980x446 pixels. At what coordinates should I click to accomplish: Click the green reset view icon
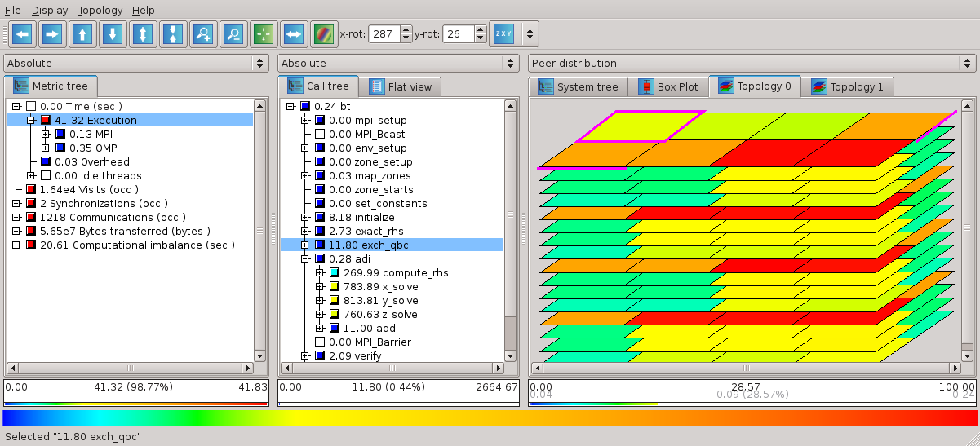point(263,34)
